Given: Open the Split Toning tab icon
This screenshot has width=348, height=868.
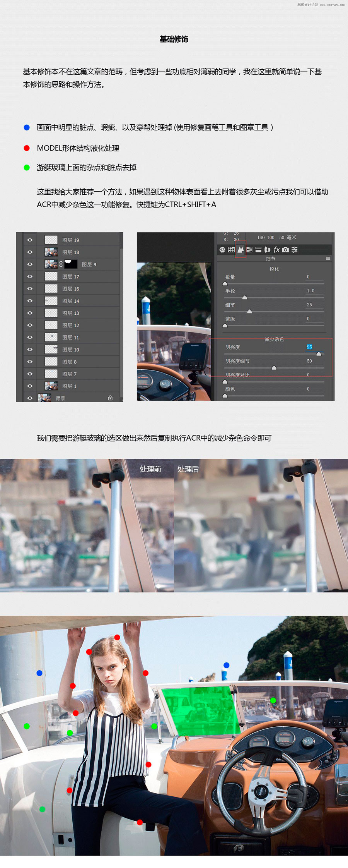Looking at the screenshot, I should 258,250.
